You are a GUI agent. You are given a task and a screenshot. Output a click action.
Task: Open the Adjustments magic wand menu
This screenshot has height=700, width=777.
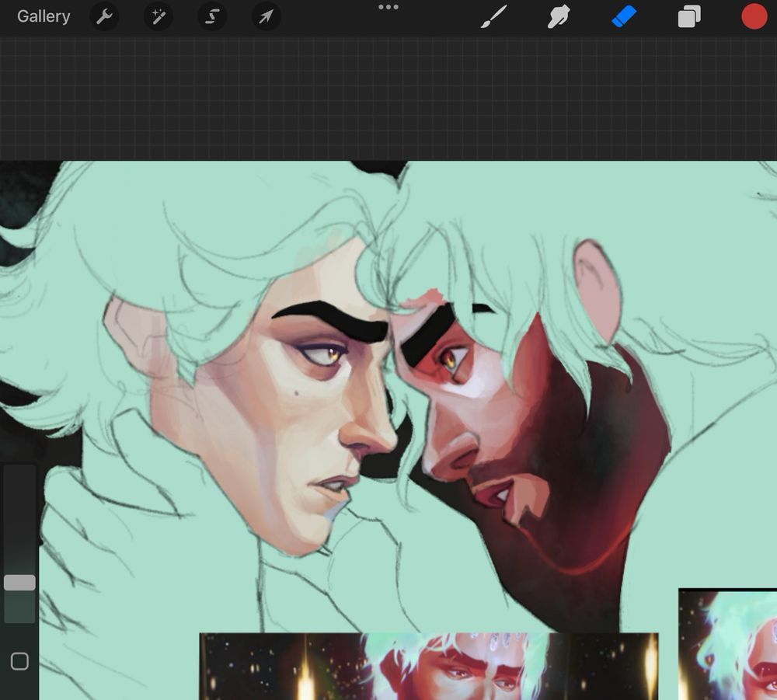click(158, 16)
